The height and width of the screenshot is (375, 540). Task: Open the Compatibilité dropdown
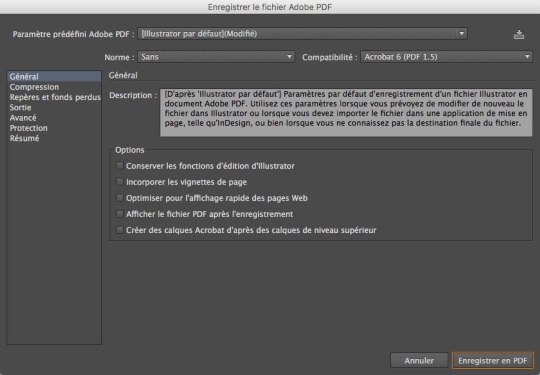click(446, 57)
